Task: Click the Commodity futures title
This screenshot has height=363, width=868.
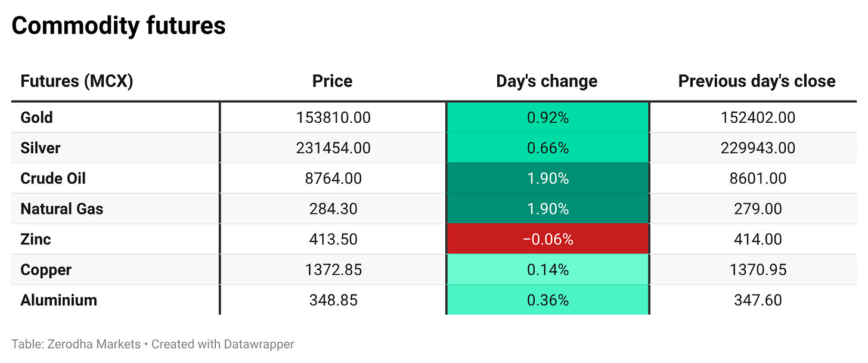Action: tap(119, 26)
